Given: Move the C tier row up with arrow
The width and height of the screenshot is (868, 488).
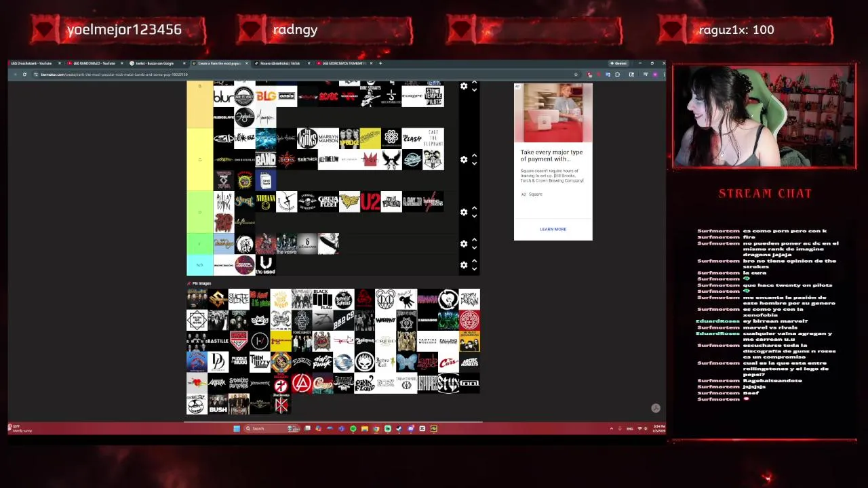Looking at the screenshot, I should [x=474, y=155].
